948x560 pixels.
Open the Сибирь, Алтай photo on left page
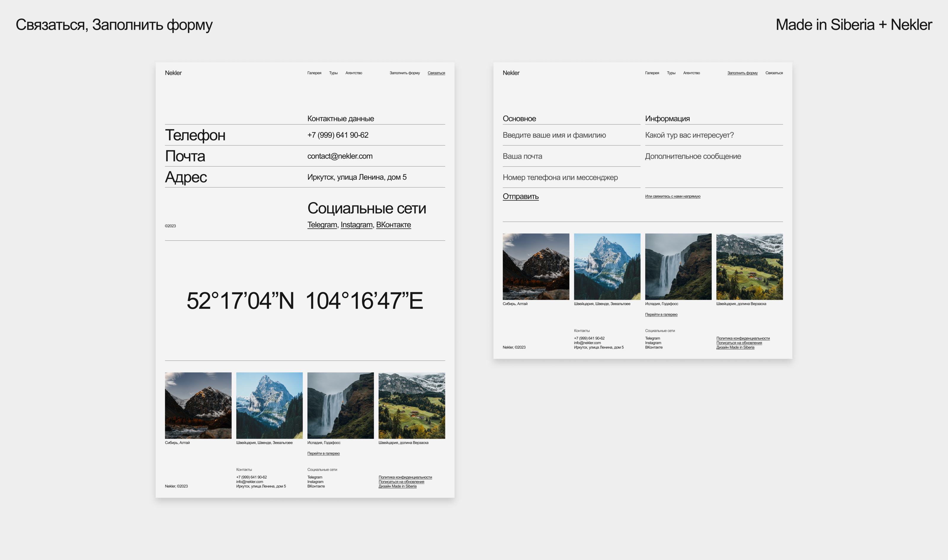point(198,405)
